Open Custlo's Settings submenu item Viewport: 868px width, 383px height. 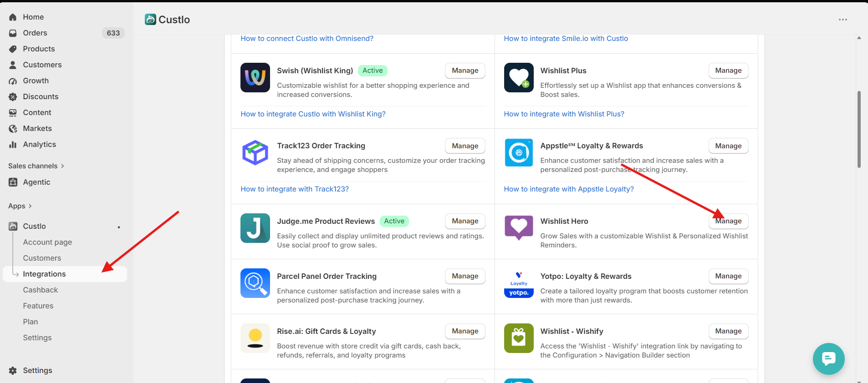pos(37,338)
